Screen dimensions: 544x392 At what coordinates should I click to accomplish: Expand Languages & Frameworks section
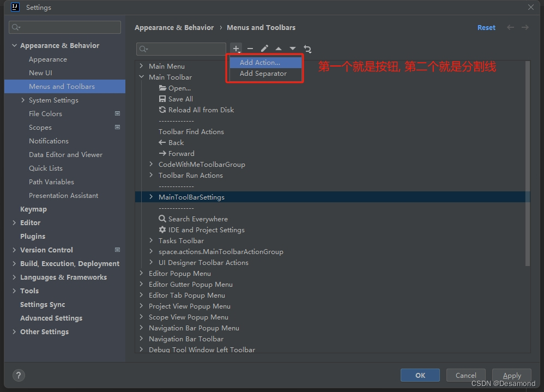pyautogui.click(x=14, y=277)
